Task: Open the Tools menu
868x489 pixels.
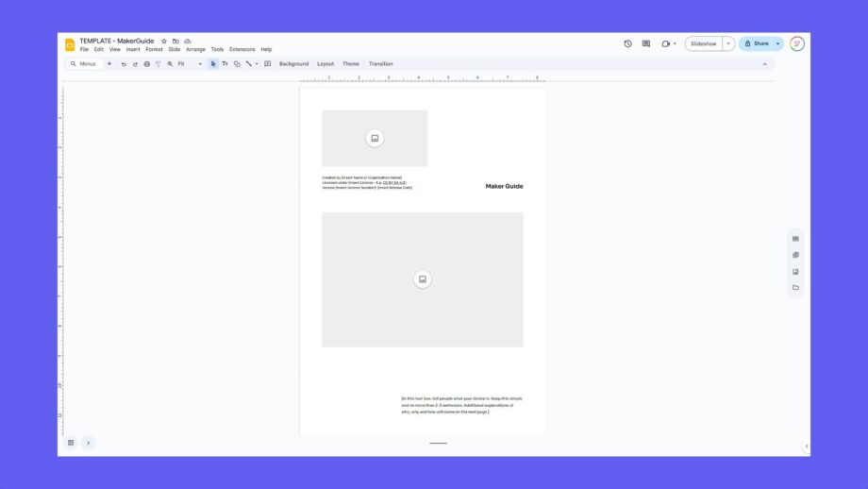Action: (218, 49)
